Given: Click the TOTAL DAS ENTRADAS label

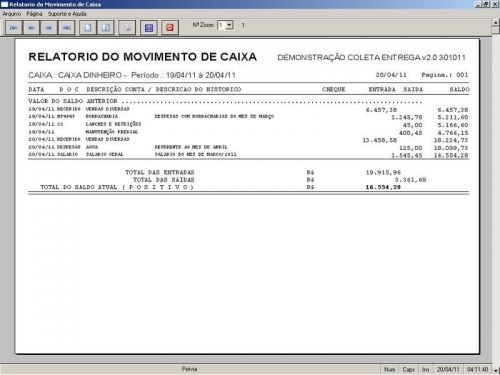Looking at the screenshot, I should pos(160,172).
